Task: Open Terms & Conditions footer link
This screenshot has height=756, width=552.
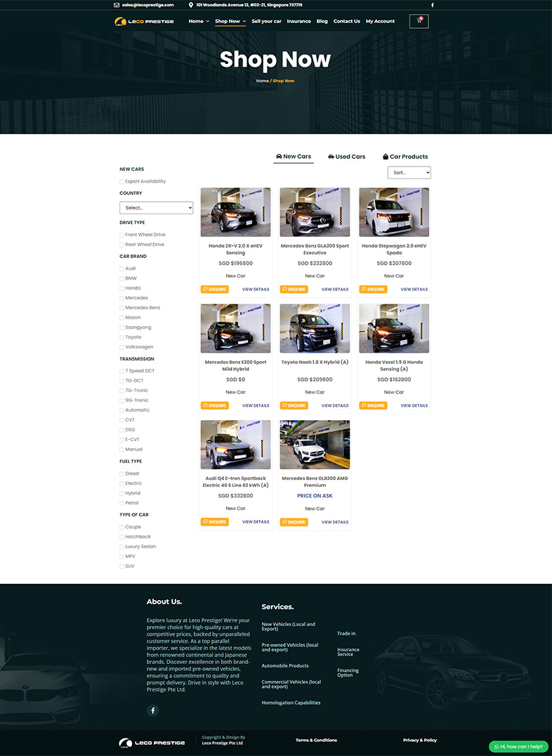Action: coord(316,740)
